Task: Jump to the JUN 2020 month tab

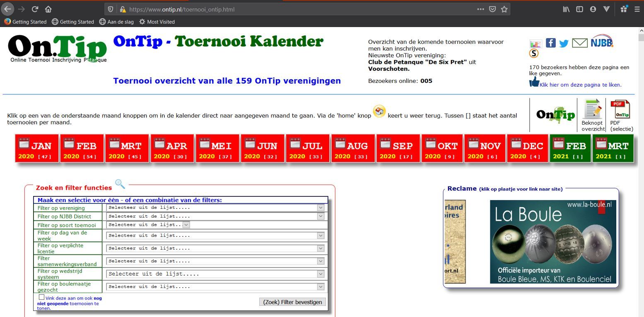Action: pyautogui.click(x=262, y=149)
